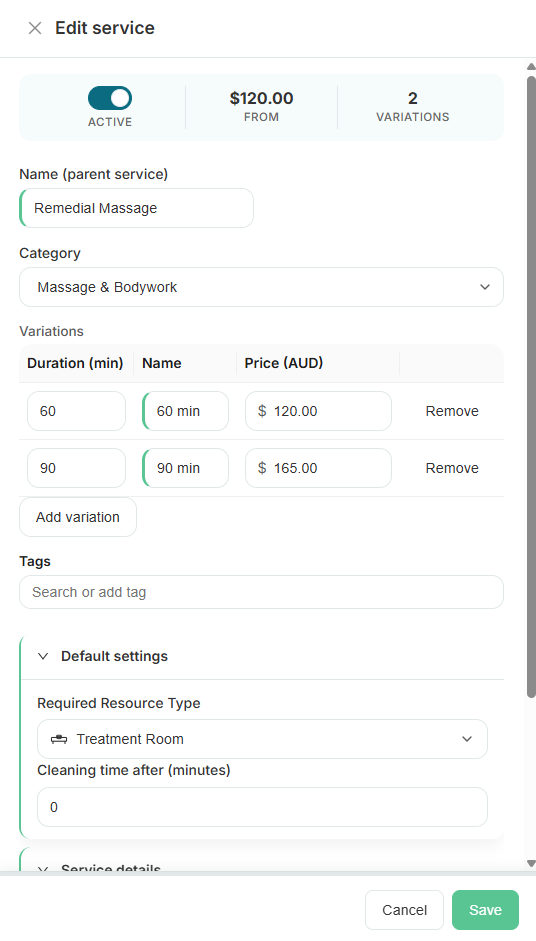536x941 pixels.
Task: Click the 2 VARIATIONS summary
Action: tap(412, 107)
